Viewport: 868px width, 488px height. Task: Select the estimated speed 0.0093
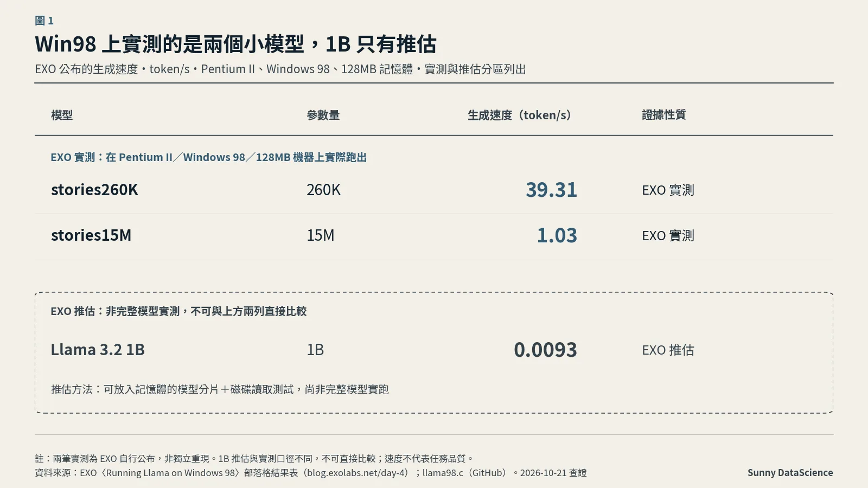point(546,350)
